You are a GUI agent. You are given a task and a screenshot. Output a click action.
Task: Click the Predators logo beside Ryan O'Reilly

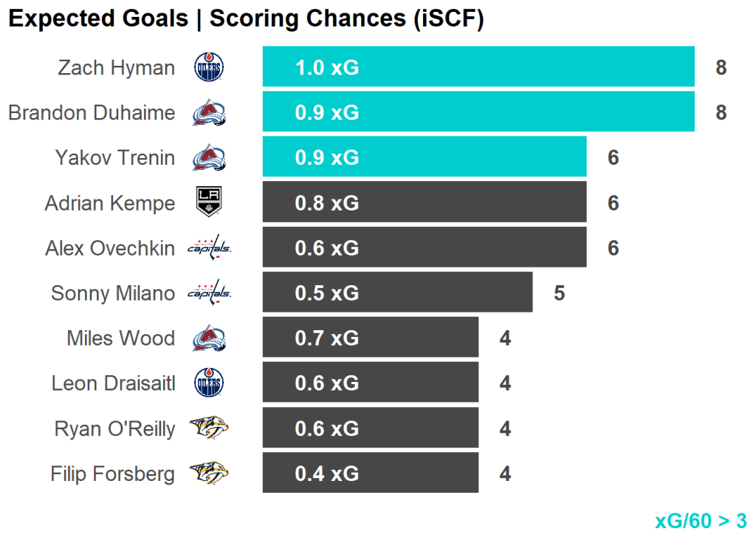[x=209, y=428]
